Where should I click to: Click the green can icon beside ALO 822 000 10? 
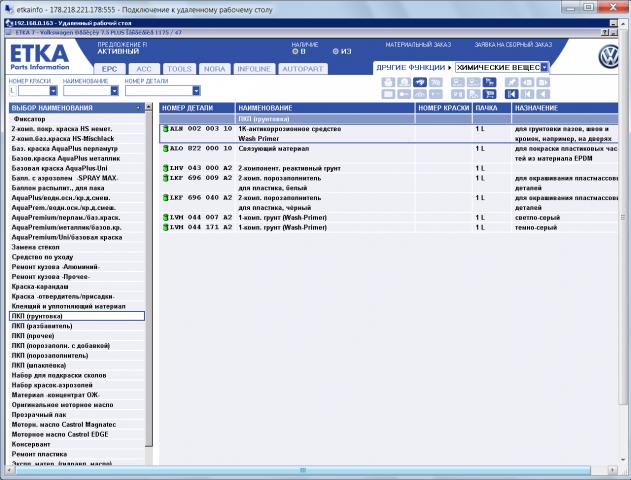point(165,148)
